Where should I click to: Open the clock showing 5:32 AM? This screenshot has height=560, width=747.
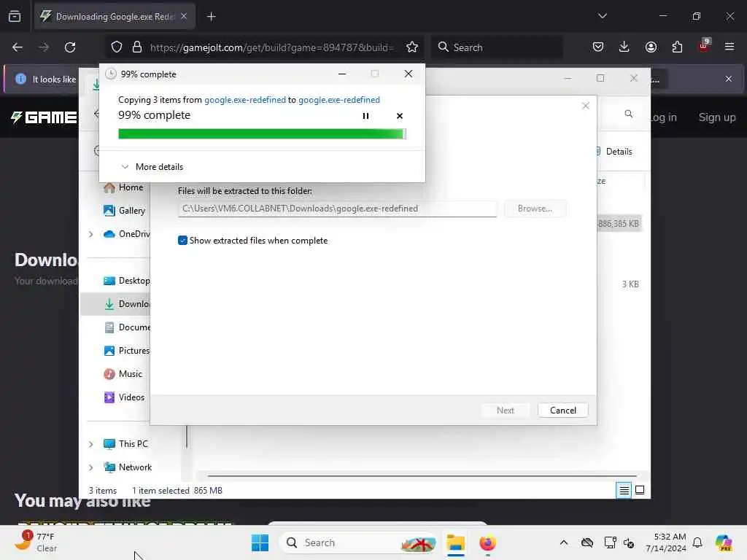point(666,542)
